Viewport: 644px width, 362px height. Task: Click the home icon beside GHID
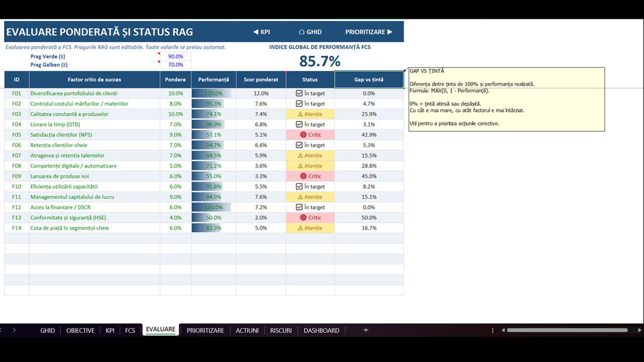coord(301,32)
